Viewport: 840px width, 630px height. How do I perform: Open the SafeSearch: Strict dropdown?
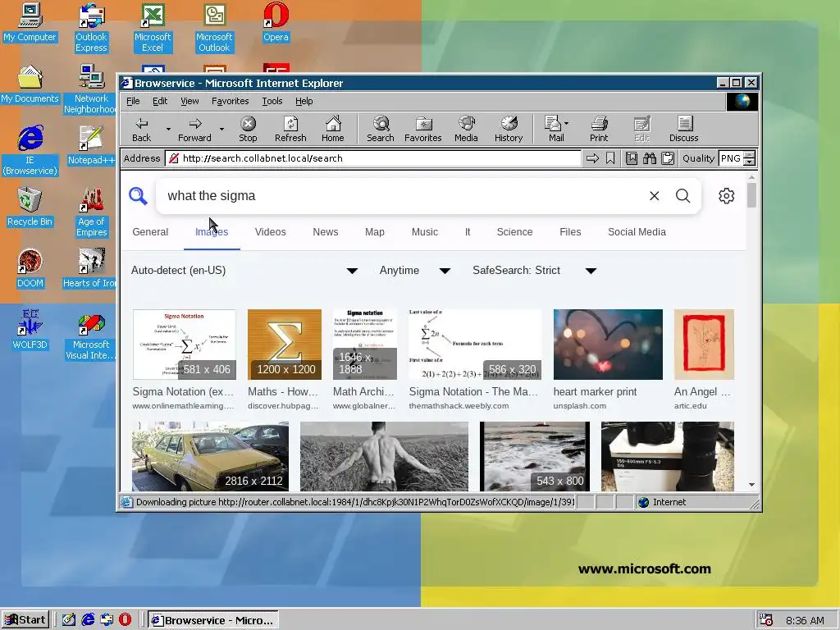(x=534, y=271)
